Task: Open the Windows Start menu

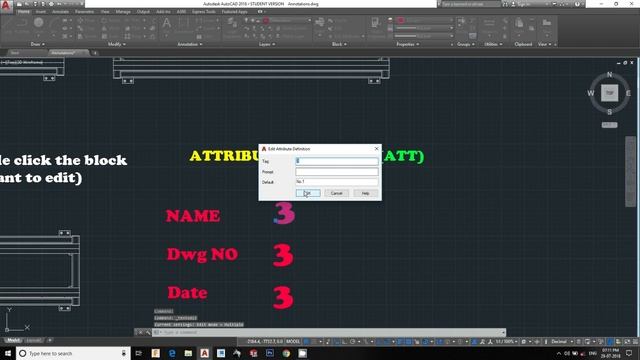Action: [x=8, y=353]
